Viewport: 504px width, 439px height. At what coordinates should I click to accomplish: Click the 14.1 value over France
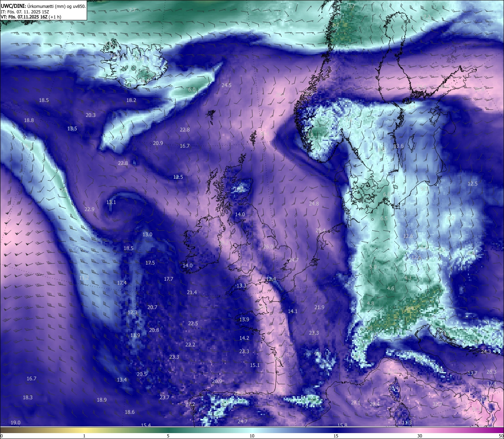293,311
